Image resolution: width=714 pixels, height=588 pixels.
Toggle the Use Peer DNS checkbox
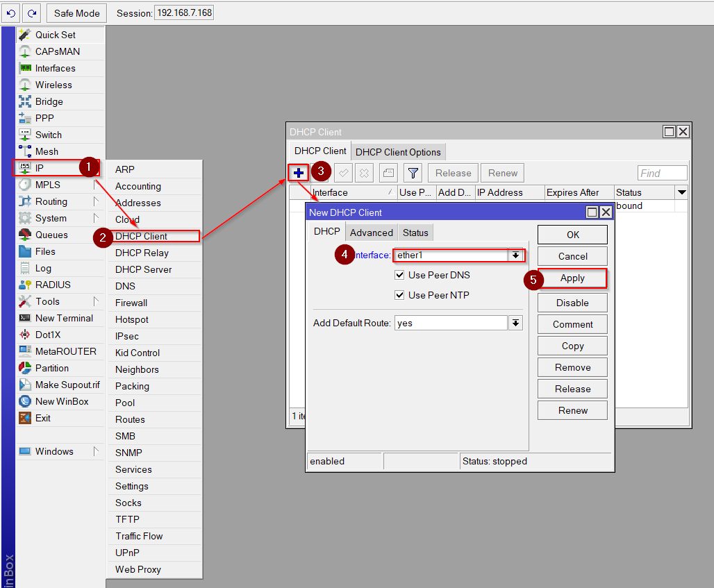(x=399, y=275)
